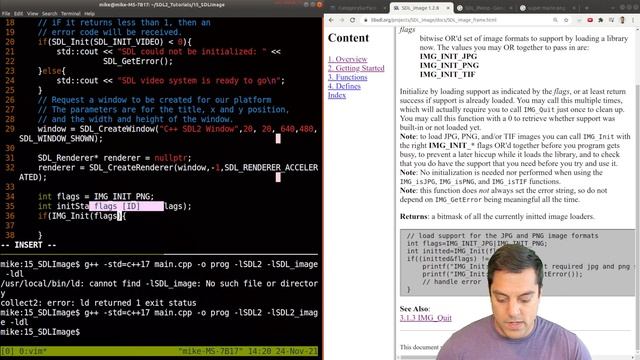Viewport: 640px width, 360px height.
Task: Click 'SDL_GetError();' on line 22
Action: (138, 61)
